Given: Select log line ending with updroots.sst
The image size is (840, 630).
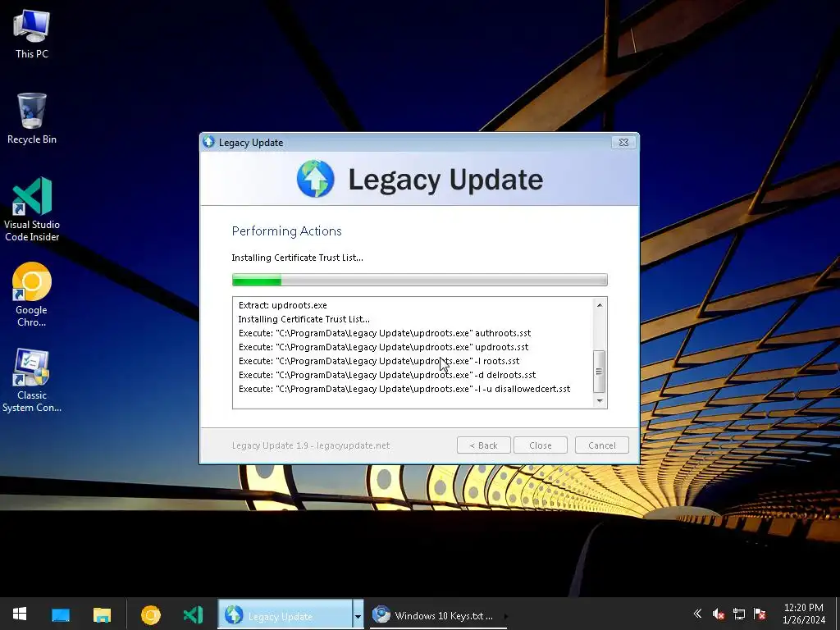Looking at the screenshot, I should (x=384, y=347).
